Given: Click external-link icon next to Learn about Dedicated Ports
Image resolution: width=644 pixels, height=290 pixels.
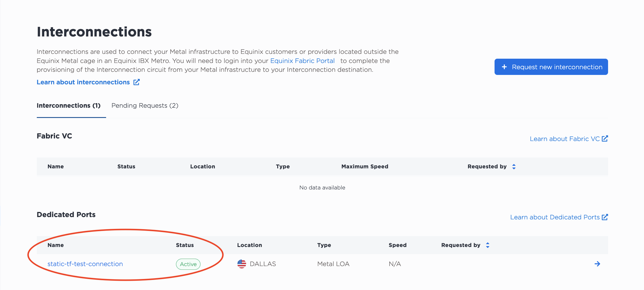Looking at the screenshot, I should tap(605, 217).
